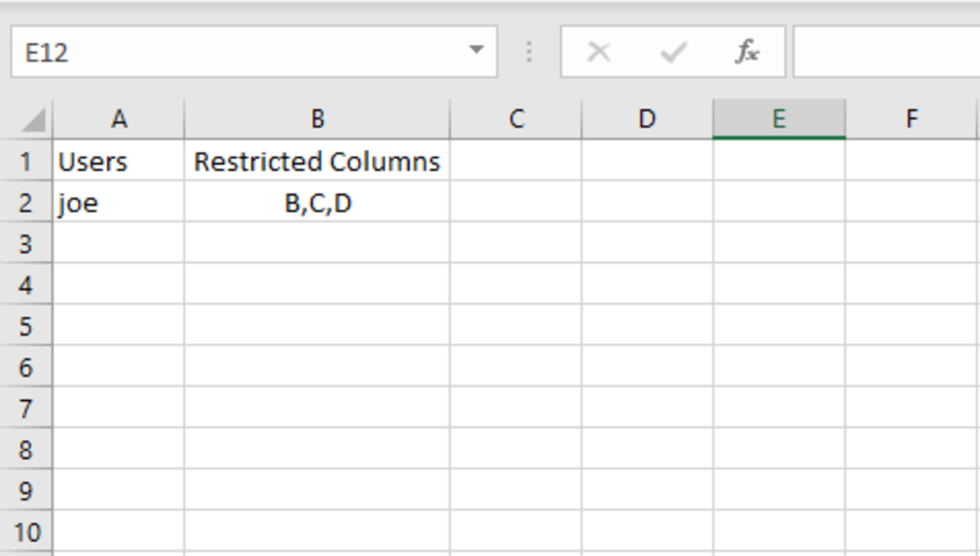The width and height of the screenshot is (980, 556).
Task: Click inside the Name Box showing E12
Action: (237, 52)
